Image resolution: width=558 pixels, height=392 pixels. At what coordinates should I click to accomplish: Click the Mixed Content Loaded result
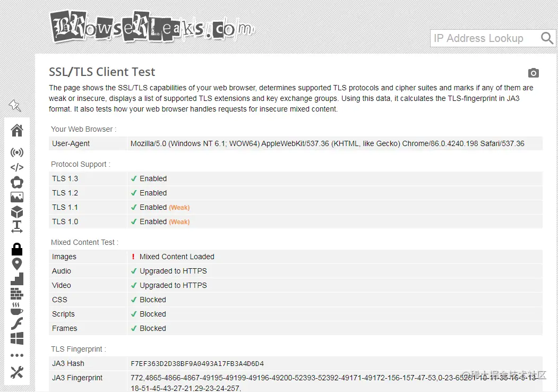pyautogui.click(x=177, y=257)
